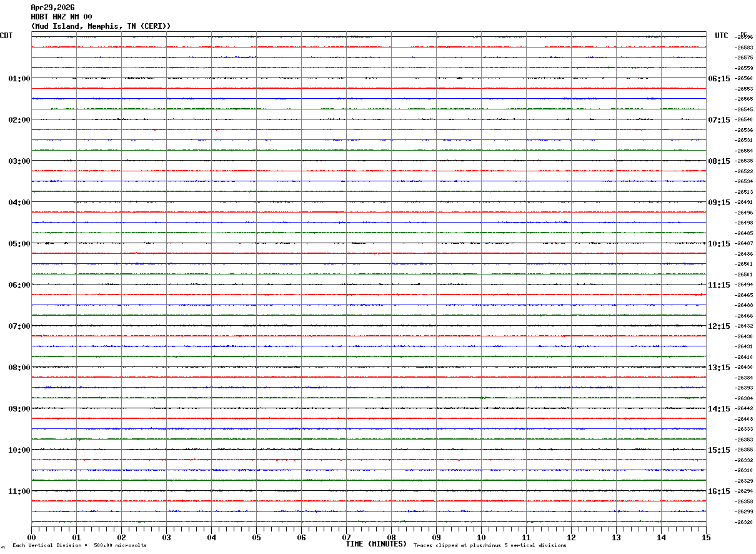756x554 pixels.
Task: Select the 02:00 CDT hour label
Action: [x=19, y=120]
